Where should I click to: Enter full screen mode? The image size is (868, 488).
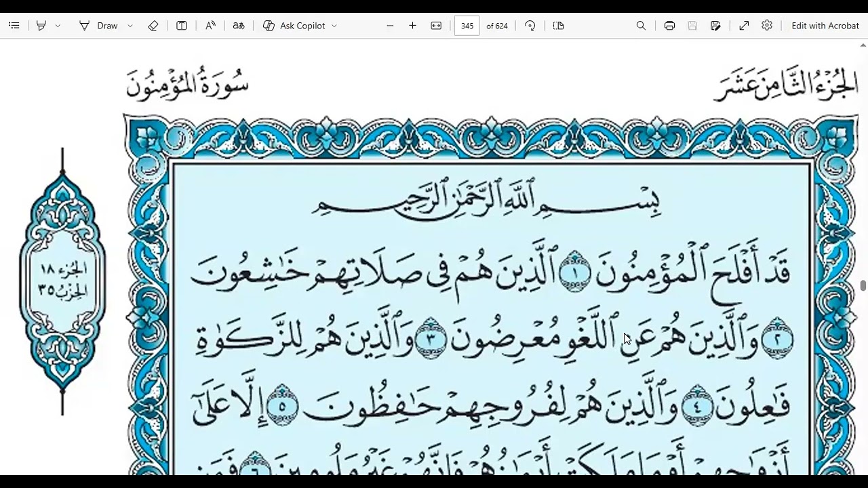click(x=744, y=26)
